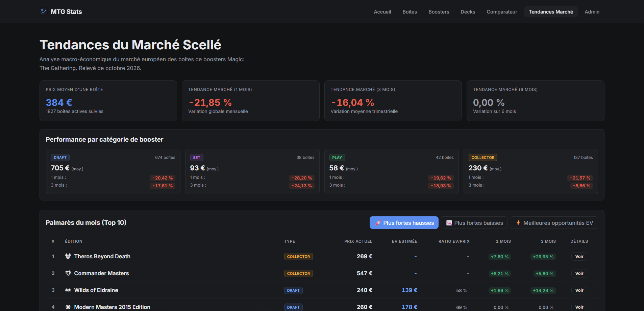Click the 384 € average box price

[59, 102]
